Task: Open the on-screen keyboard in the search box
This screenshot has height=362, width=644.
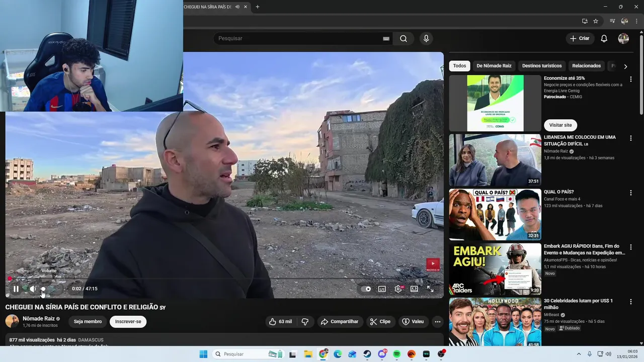Action: (x=386, y=39)
